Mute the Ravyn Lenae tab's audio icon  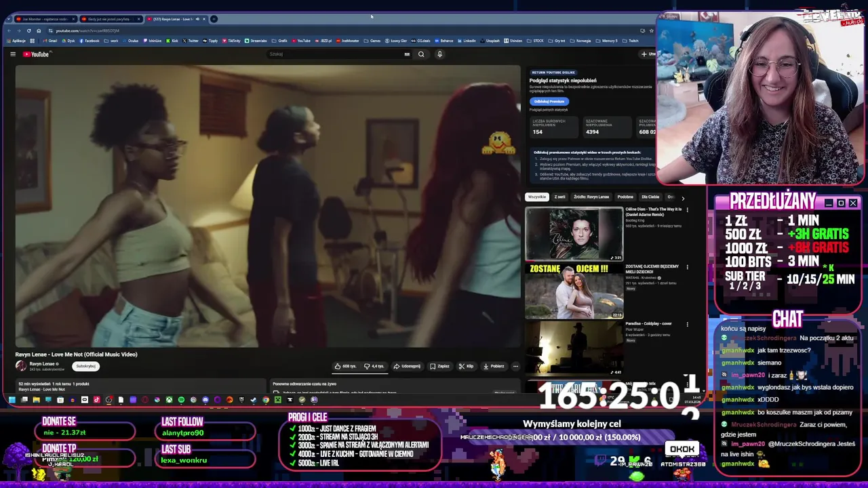pyautogui.click(x=197, y=19)
